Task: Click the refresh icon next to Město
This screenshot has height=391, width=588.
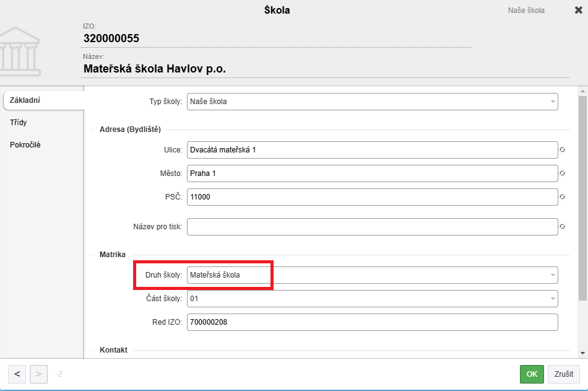Action: [562, 174]
